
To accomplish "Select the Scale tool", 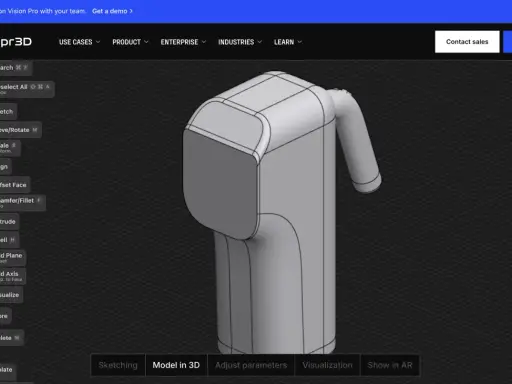I will [10, 148].
